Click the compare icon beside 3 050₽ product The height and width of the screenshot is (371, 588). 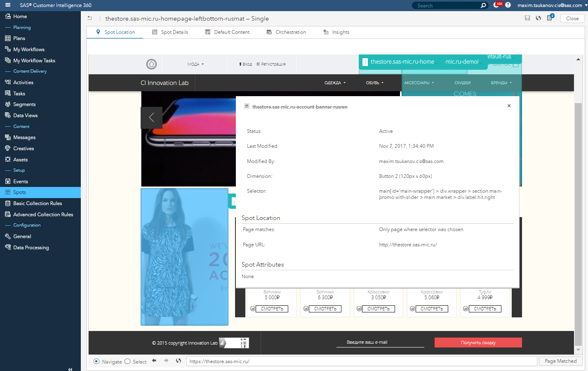359,309
